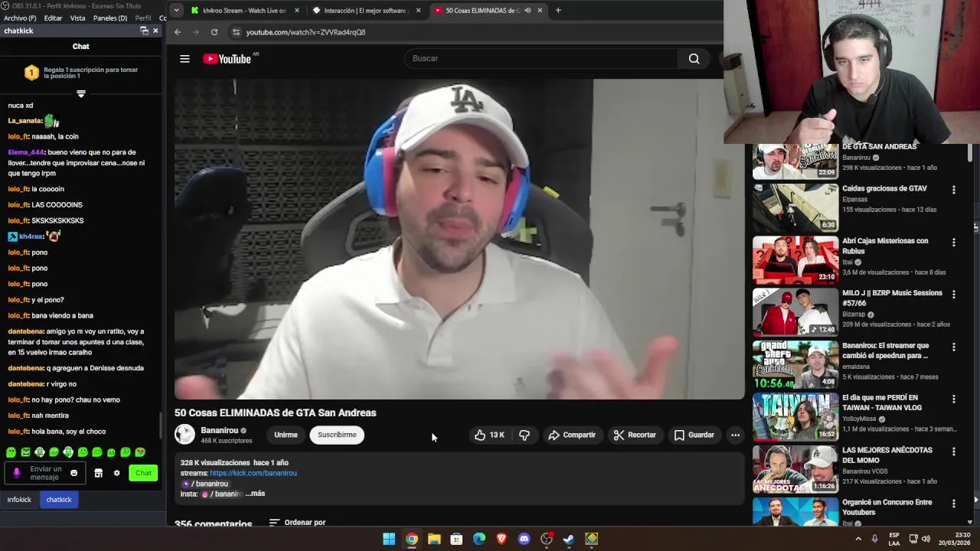Click the browser address bar URL
This screenshot has width=980, height=551.
305,32
